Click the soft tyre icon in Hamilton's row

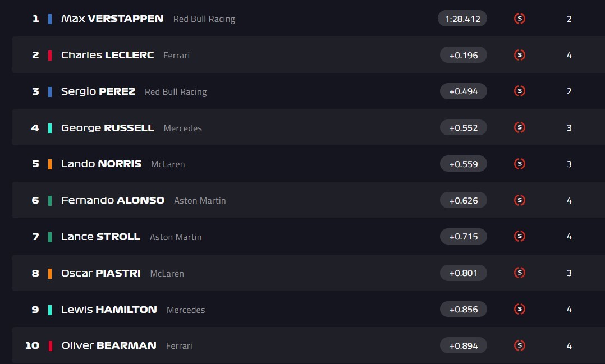point(520,309)
